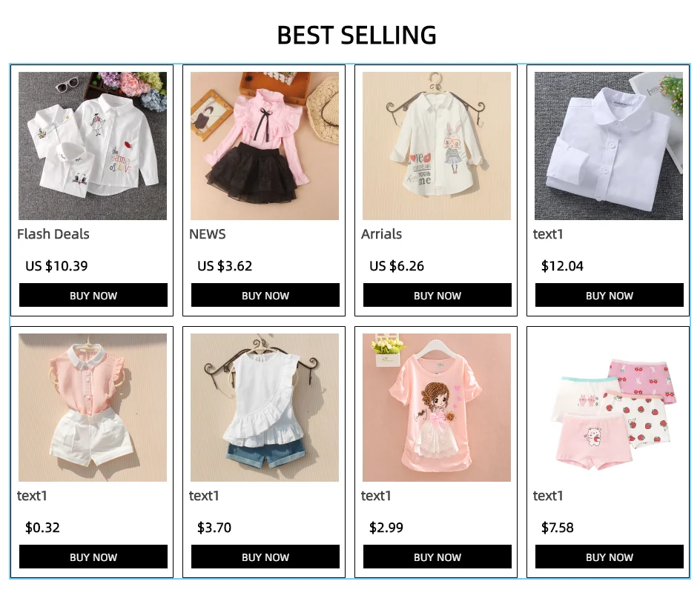This screenshot has height=604, width=700.
Task: Click the US $10.39 price label
Action: point(56,266)
